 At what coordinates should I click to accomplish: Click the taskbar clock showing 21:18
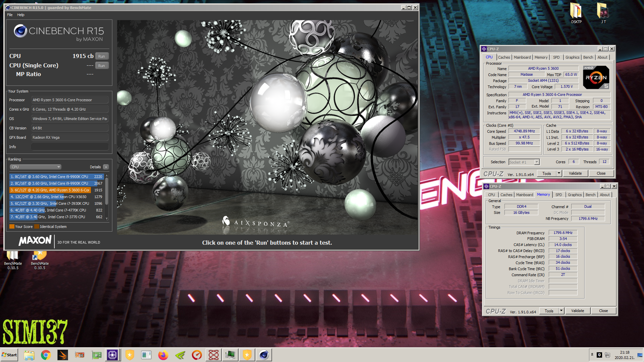pos(625,355)
